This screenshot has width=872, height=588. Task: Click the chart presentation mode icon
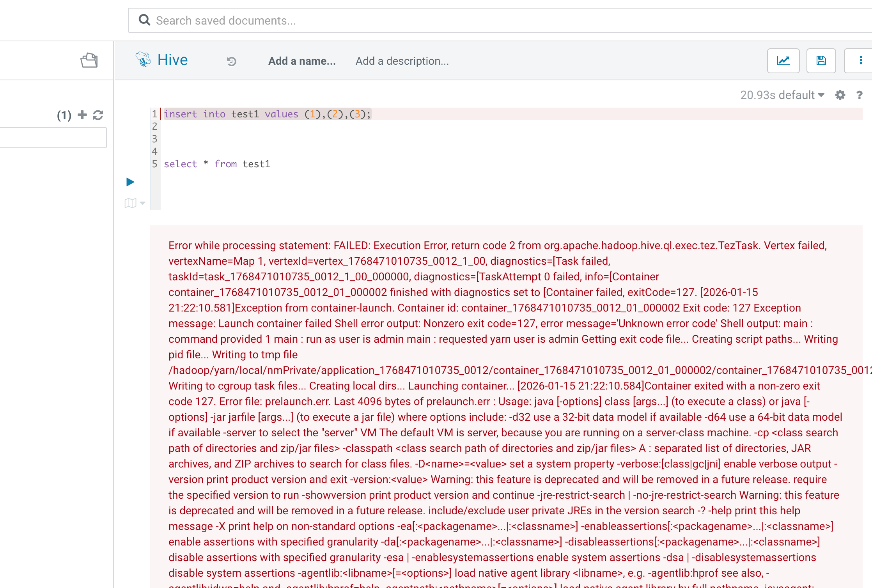pos(783,60)
